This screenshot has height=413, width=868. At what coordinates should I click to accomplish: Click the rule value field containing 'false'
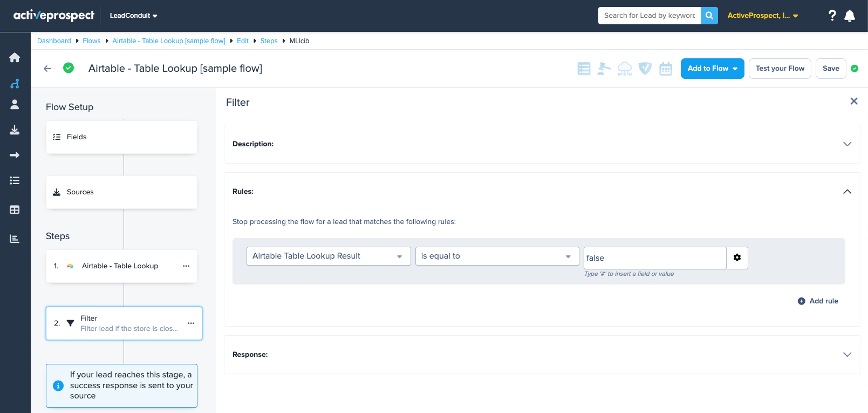pyautogui.click(x=654, y=258)
